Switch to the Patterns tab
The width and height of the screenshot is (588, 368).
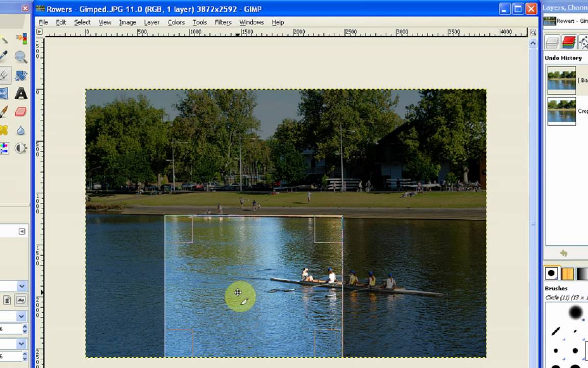pos(568,273)
